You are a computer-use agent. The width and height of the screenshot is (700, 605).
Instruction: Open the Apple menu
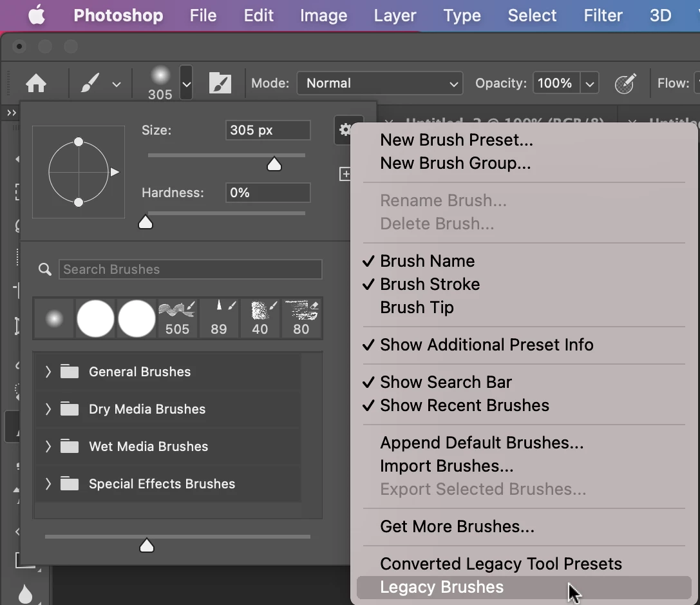pyautogui.click(x=37, y=15)
